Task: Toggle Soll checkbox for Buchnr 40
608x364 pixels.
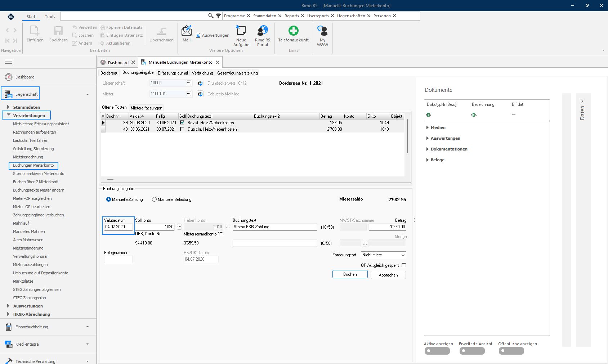Action: [x=182, y=129]
